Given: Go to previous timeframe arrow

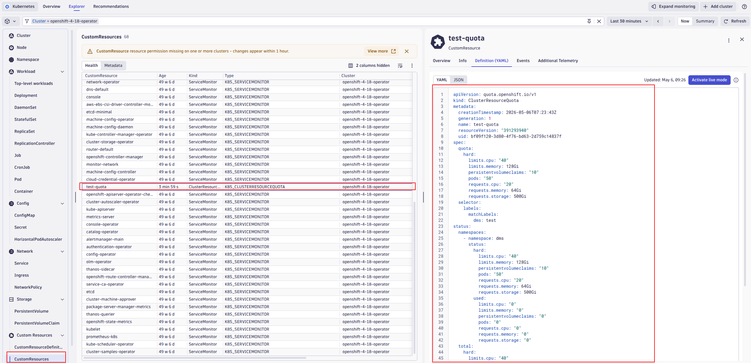Looking at the screenshot, I should pos(658,22).
